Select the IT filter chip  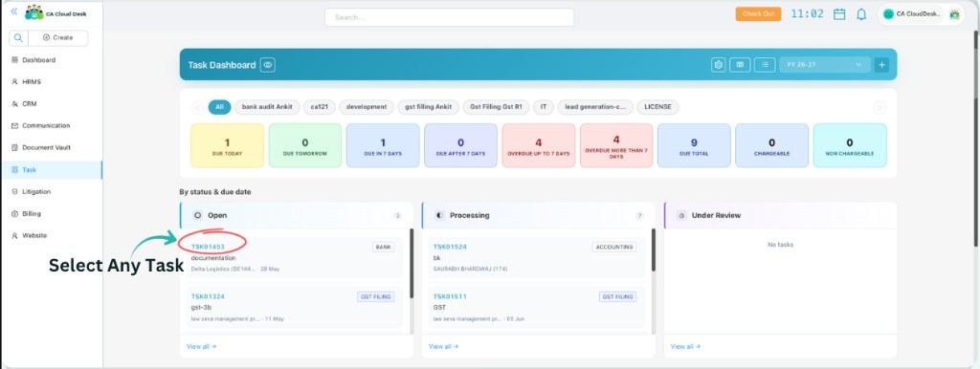544,107
